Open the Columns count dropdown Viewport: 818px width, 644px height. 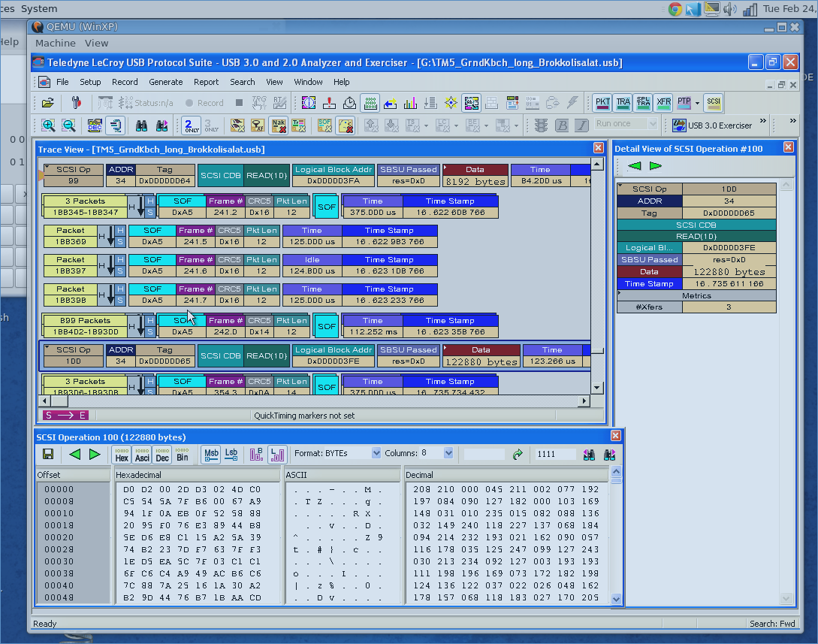(x=448, y=453)
